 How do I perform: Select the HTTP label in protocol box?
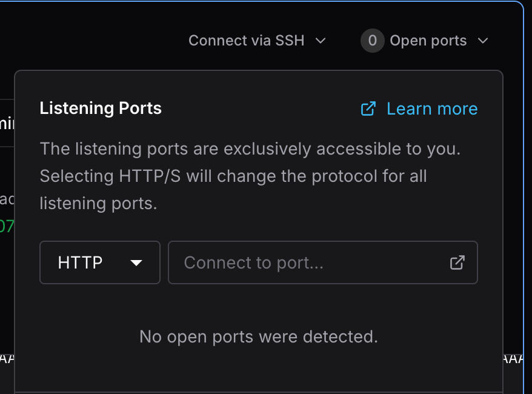point(80,262)
